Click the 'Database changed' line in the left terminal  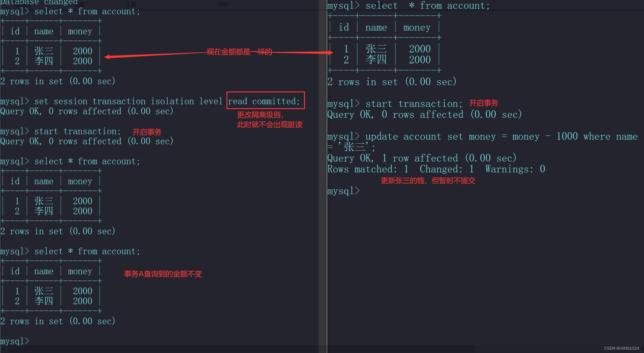click(x=39, y=2)
